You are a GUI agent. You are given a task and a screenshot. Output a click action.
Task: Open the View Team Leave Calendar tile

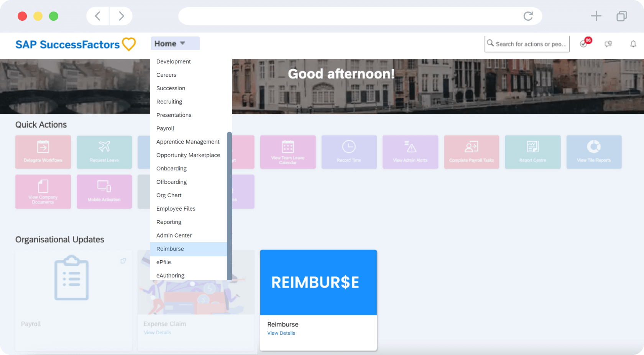click(288, 152)
